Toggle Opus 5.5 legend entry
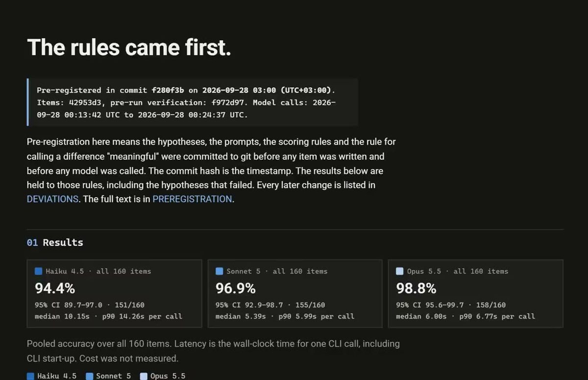 point(163,376)
